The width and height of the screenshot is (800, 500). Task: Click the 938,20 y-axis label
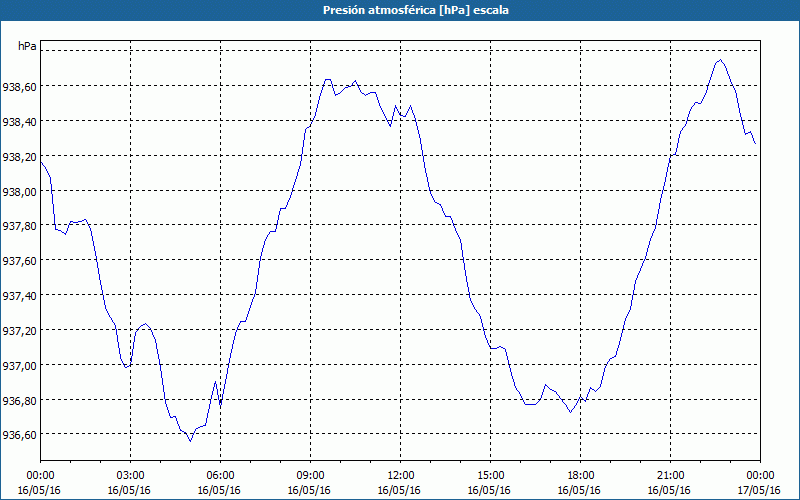(19, 157)
